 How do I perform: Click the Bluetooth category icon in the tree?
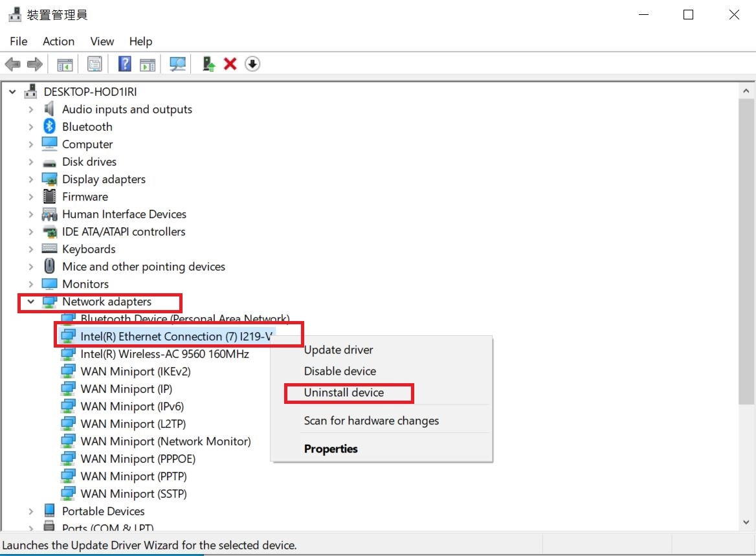[50, 127]
